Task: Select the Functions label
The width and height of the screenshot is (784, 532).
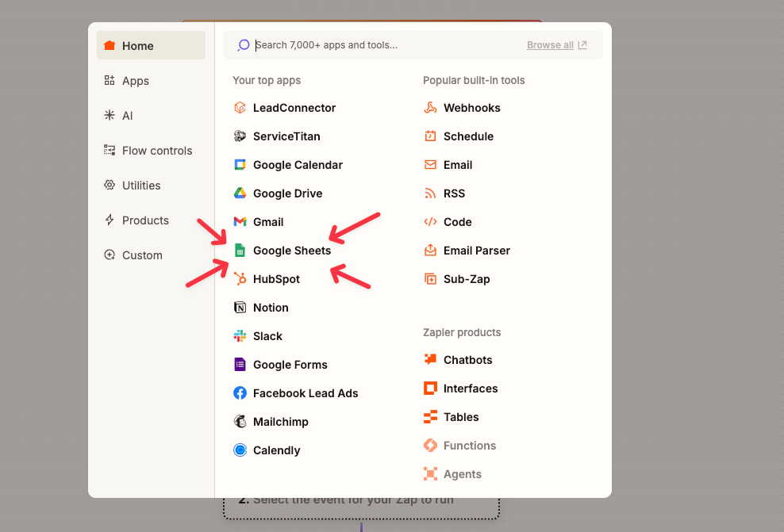Action: click(x=470, y=446)
